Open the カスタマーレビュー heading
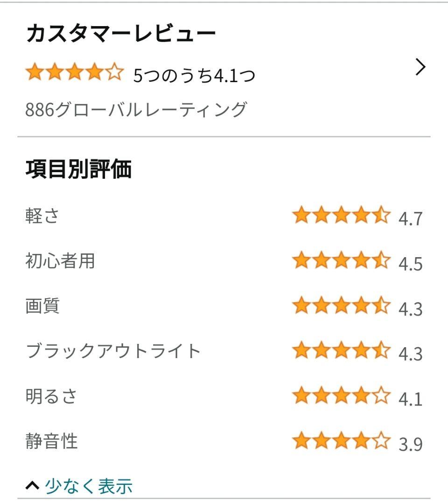Image resolution: width=448 pixels, height=504 pixels. coord(121,35)
